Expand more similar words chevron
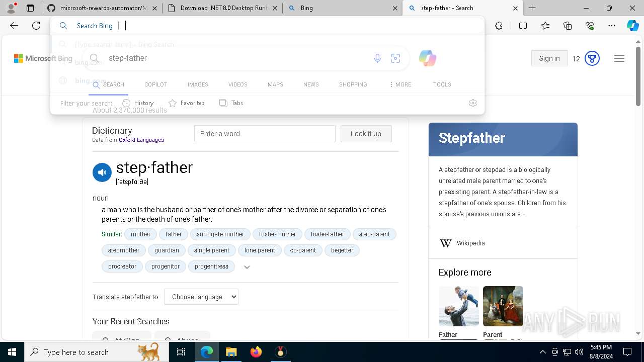 [247, 267]
